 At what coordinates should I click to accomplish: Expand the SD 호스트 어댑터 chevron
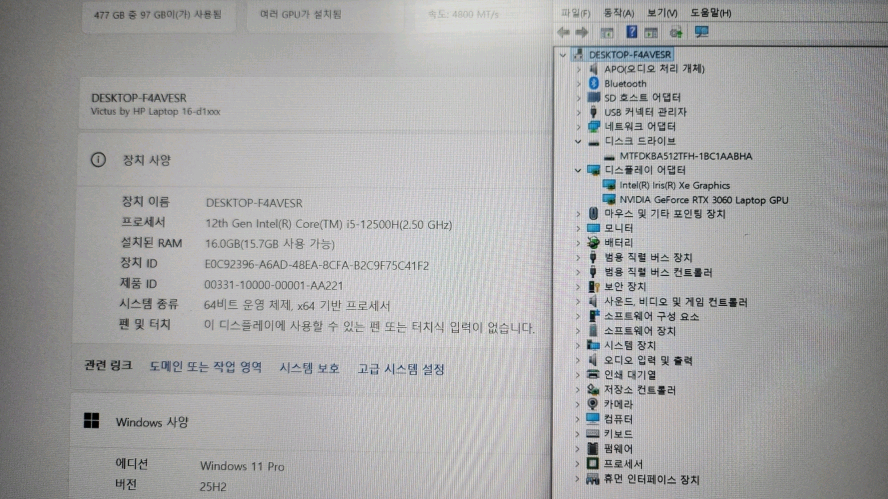click(578, 98)
